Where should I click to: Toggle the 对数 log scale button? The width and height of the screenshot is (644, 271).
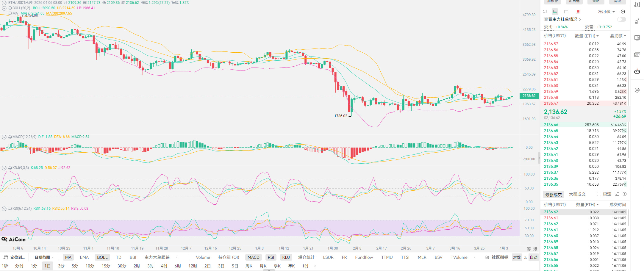coord(517,257)
